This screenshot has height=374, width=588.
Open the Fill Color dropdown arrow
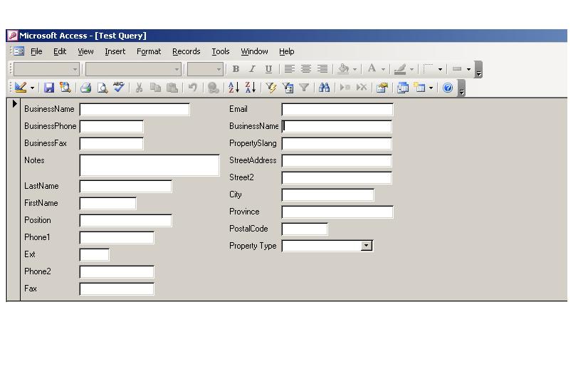(355, 69)
